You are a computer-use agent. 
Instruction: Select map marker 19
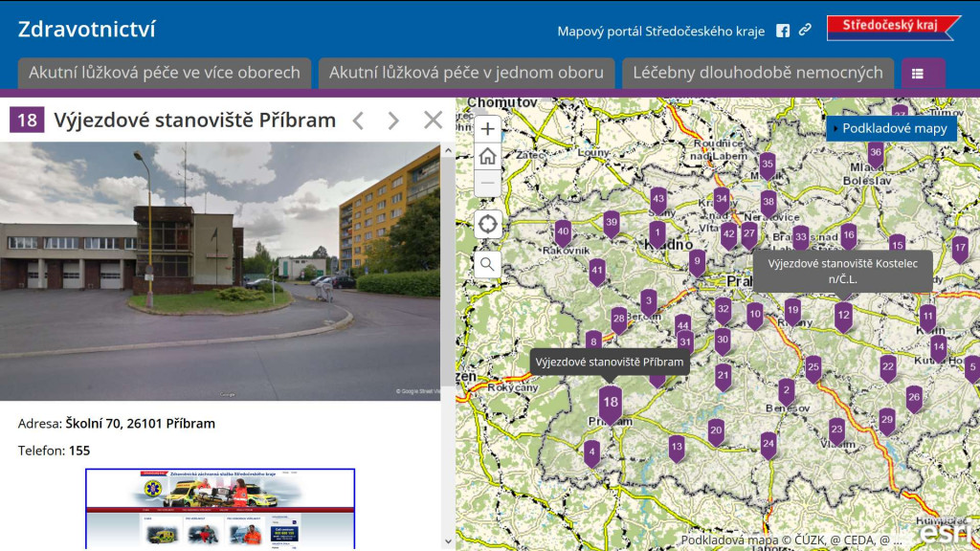(792, 312)
